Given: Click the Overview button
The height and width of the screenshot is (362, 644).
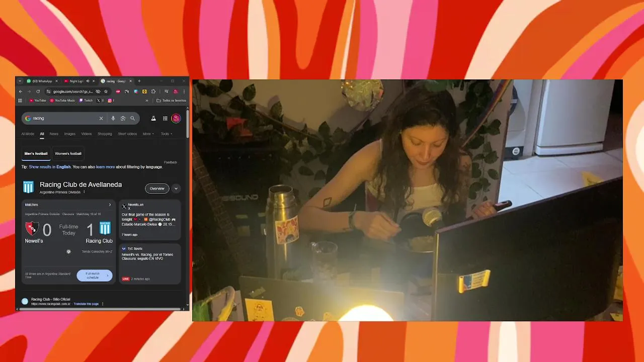Looking at the screenshot, I should tap(157, 189).
